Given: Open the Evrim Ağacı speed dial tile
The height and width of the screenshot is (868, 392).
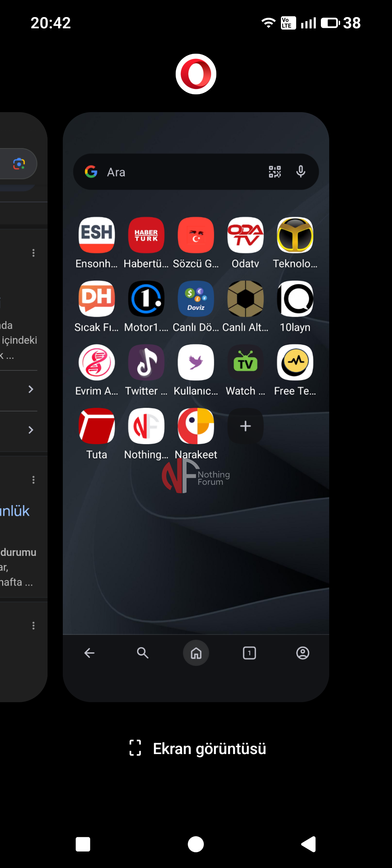Looking at the screenshot, I should (x=97, y=362).
